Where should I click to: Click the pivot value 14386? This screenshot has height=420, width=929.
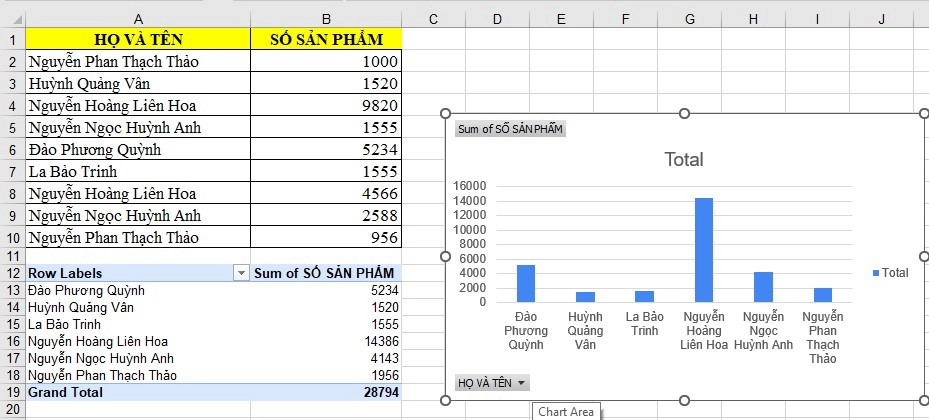(x=326, y=341)
